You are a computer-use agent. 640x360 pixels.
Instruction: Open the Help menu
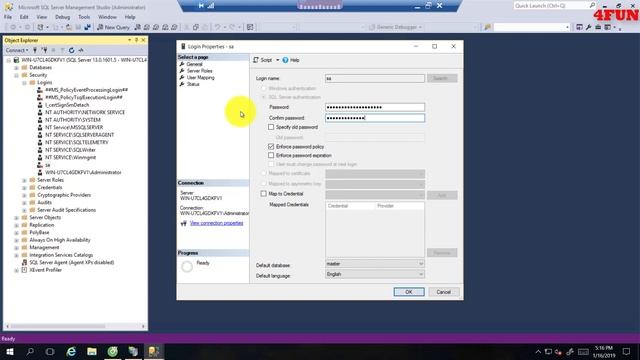click(x=130, y=17)
